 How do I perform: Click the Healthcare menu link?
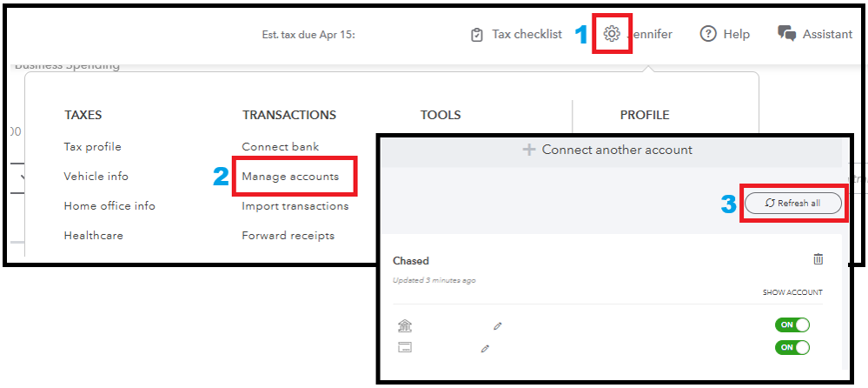point(93,236)
